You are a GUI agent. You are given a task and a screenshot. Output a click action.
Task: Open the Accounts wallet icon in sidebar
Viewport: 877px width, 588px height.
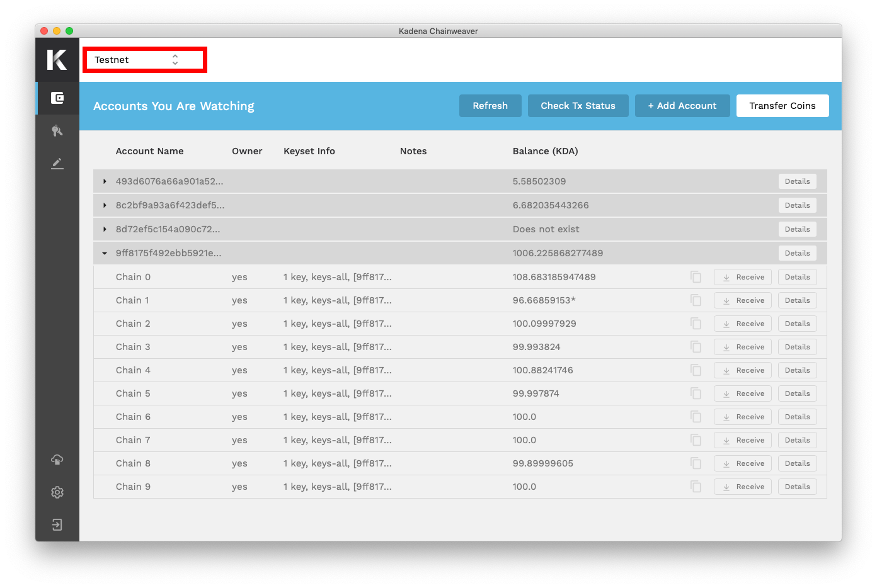pos(57,98)
